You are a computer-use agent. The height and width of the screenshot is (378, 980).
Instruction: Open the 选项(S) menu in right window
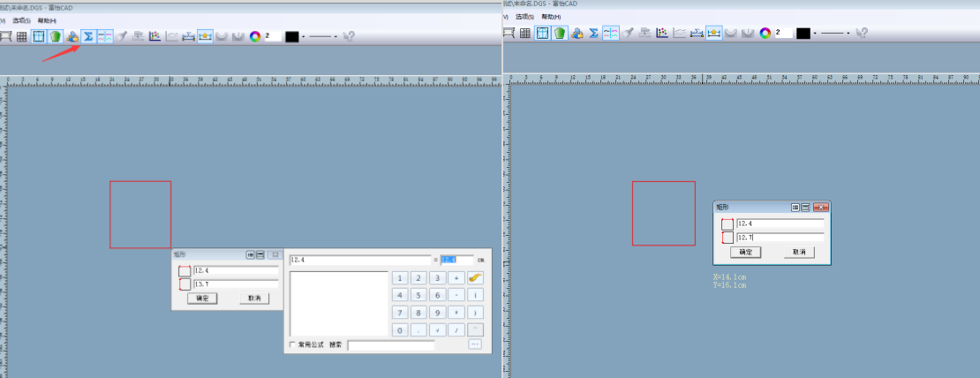524,17
